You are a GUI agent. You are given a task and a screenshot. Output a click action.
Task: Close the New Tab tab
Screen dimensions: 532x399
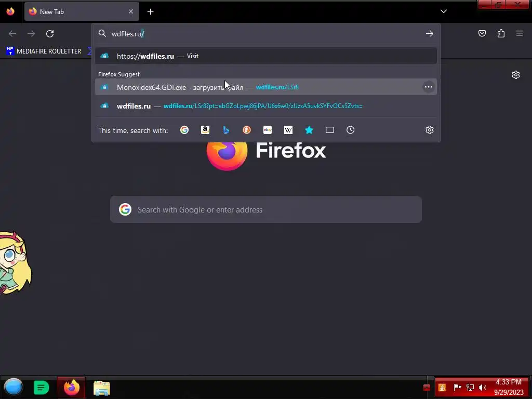(x=131, y=11)
